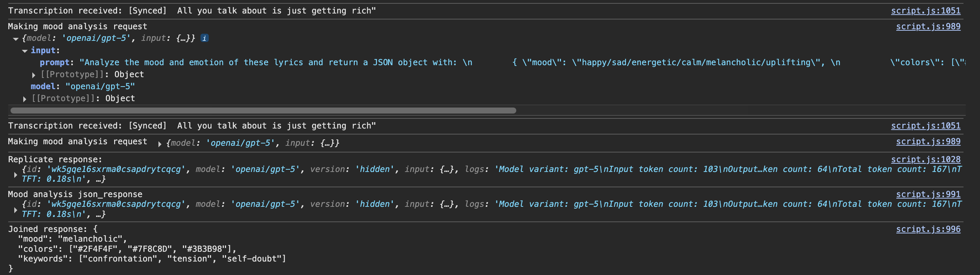Expand the [[Prototype]] below the model property
The width and height of the screenshot is (980, 275).
click(25, 99)
